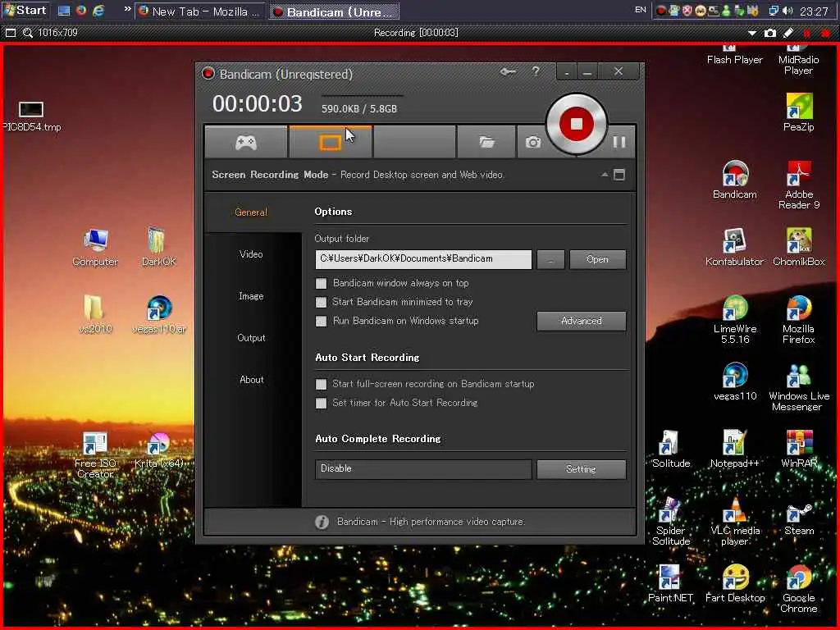
Task: Switch to the Image settings tab
Action: (x=251, y=295)
